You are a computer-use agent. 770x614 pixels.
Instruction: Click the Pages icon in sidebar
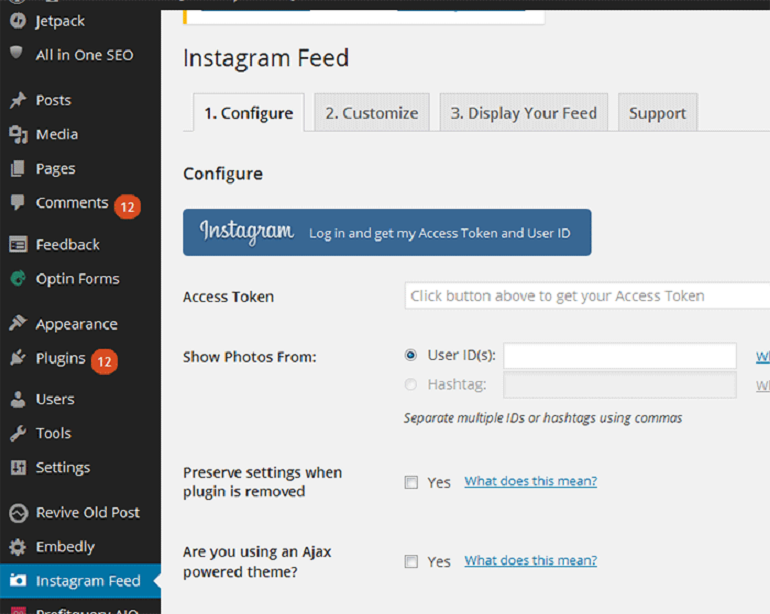point(17,168)
